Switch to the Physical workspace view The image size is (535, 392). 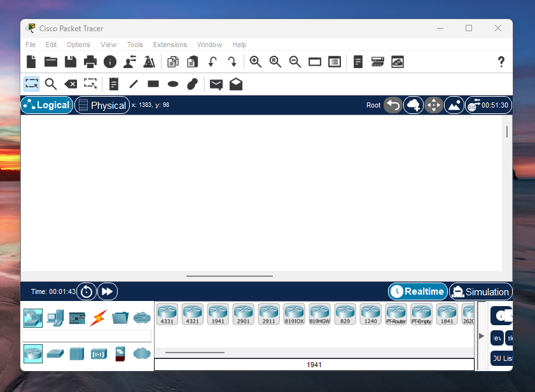tap(102, 105)
